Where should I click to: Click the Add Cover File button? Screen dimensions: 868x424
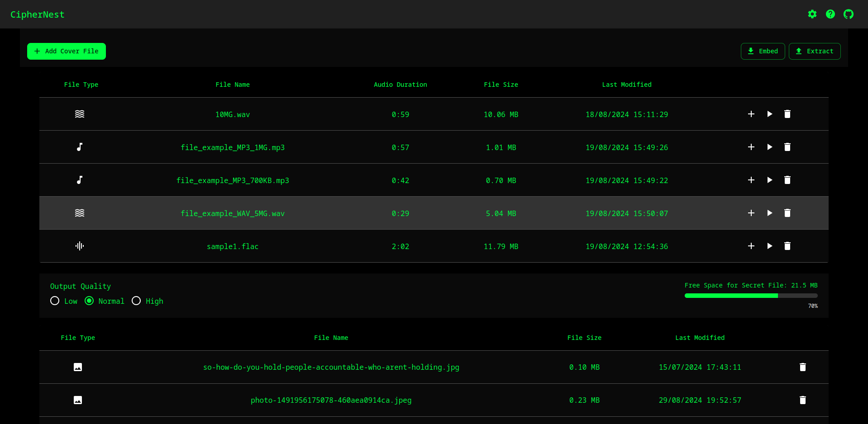(67, 51)
